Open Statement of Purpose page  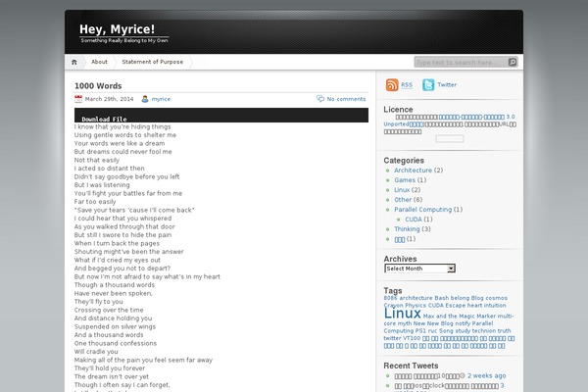tap(152, 62)
